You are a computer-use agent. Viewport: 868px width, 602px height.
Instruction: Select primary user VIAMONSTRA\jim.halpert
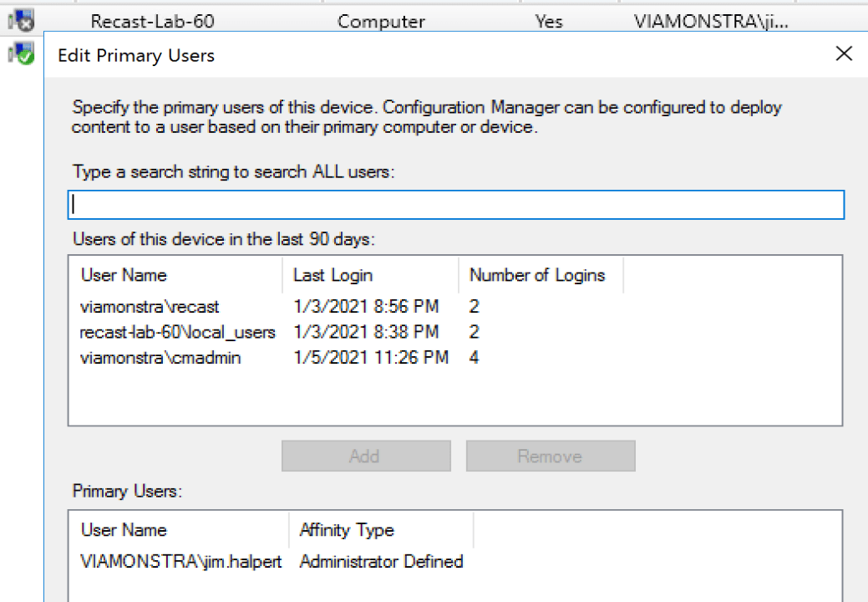181,562
